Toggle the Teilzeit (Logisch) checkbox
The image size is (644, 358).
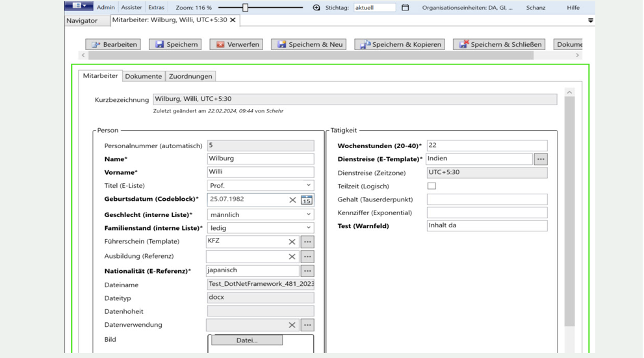click(x=431, y=186)
